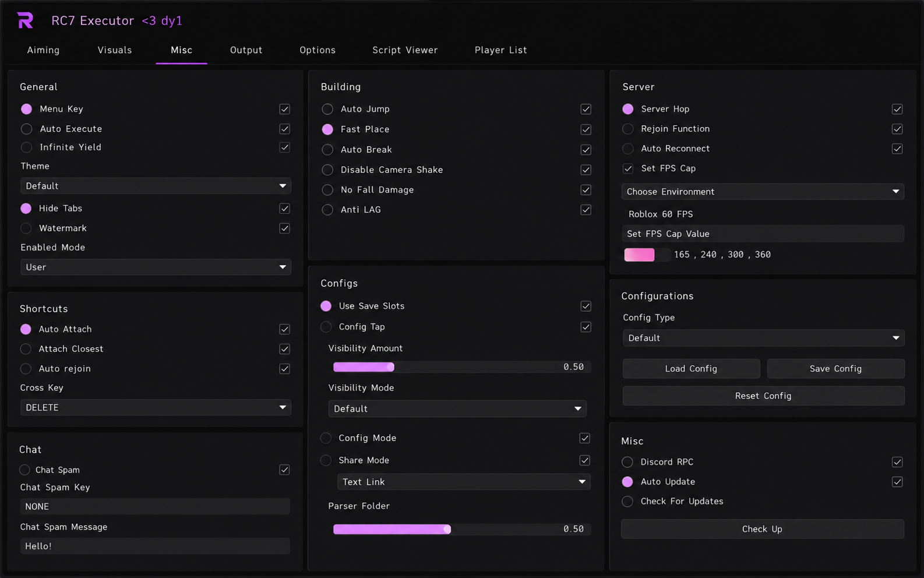Uncheck the Share Mode checkbox
924x578 pixels.
[x=585, y=460]
